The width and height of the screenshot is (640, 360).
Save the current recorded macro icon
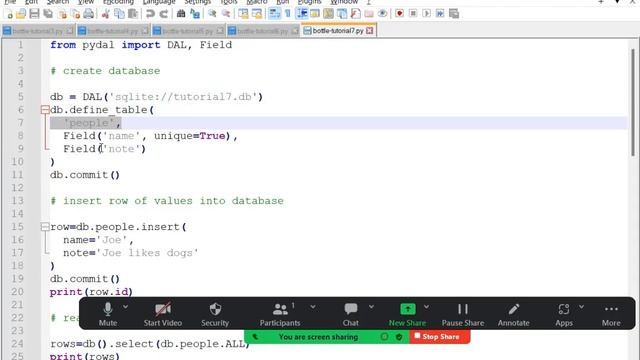tap(453, 14)
